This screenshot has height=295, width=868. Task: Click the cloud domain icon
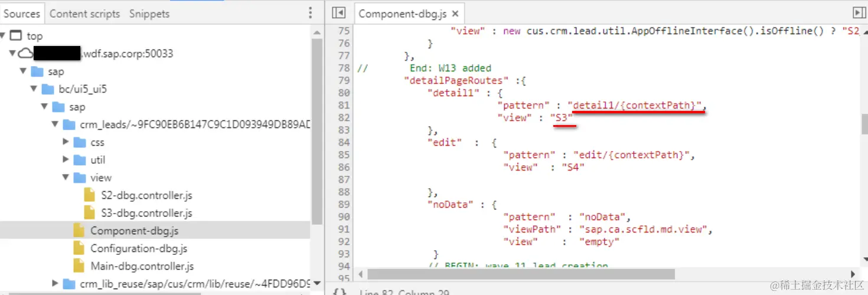click(x=25, y=54)
